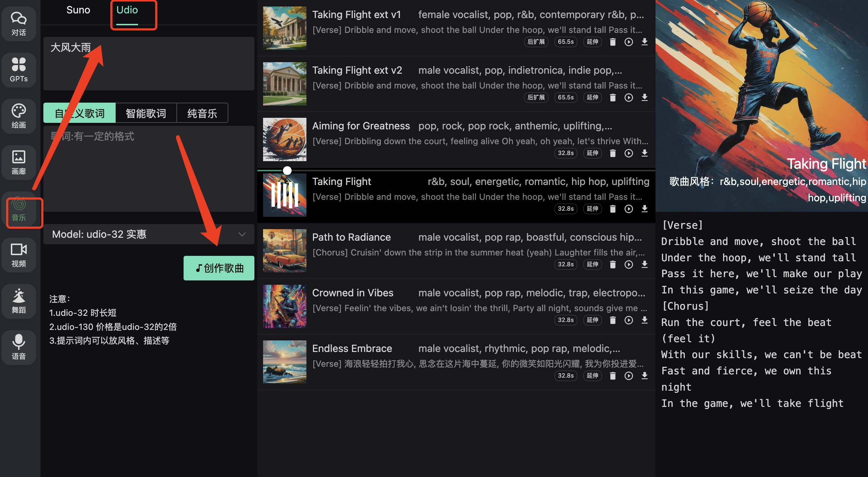Click 后扩展 on Taking Flight ext v1

(536, 42)
